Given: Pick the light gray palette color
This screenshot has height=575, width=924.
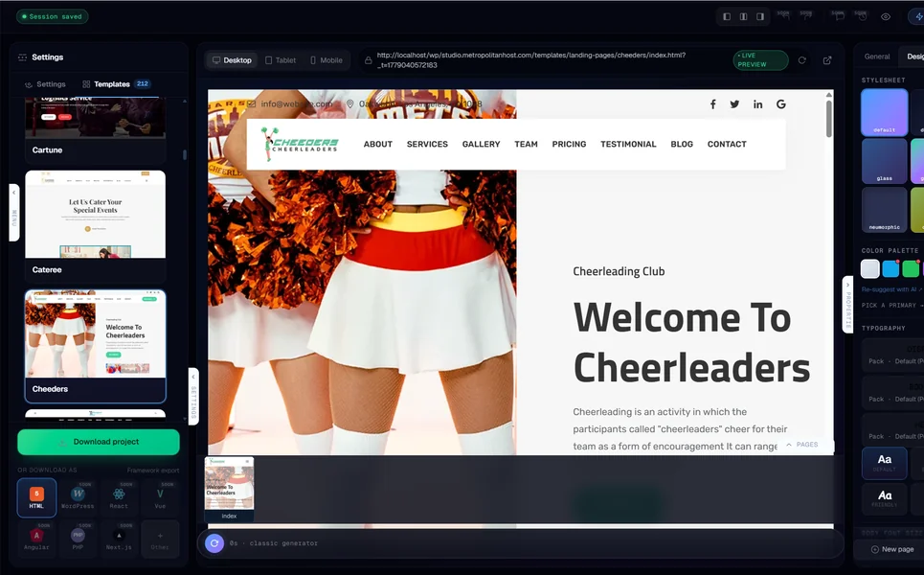Looking at the screenshot, I should [x=869, y=269].
